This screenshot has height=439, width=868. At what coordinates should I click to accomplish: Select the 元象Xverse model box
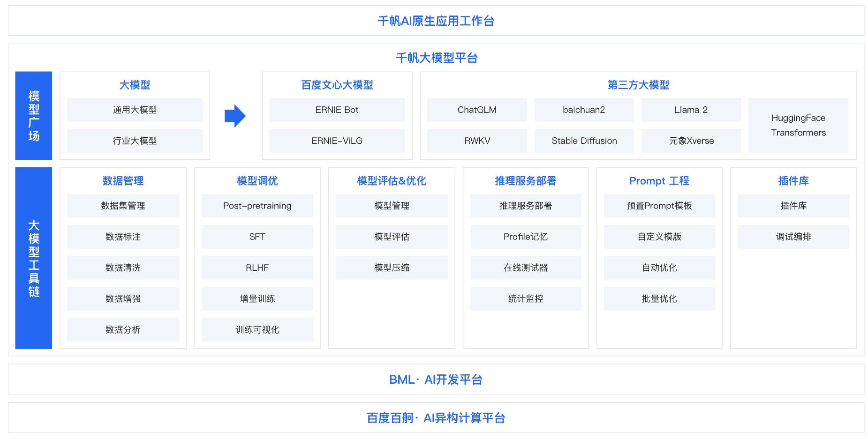(x=691, y=141)
